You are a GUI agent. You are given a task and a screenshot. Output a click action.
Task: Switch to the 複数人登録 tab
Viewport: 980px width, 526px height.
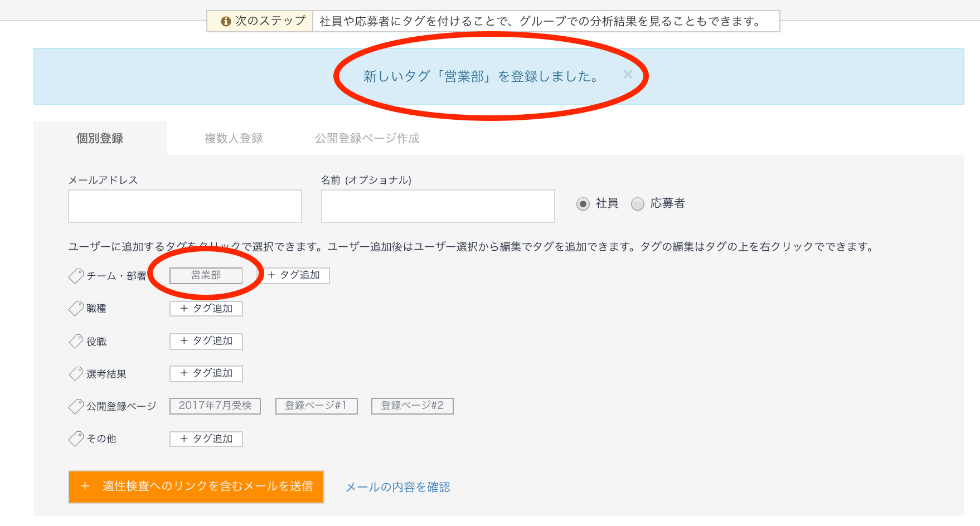coord(235,138)
